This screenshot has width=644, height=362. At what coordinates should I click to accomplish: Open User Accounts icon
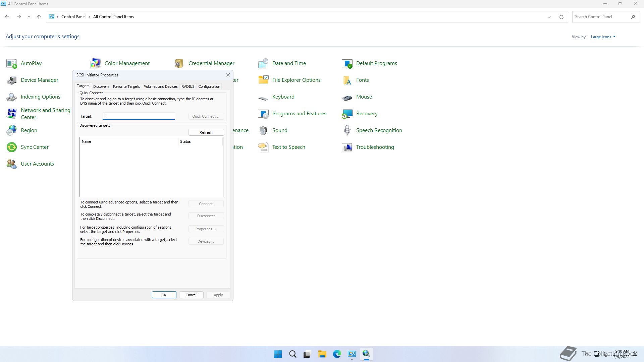point(12,164)
